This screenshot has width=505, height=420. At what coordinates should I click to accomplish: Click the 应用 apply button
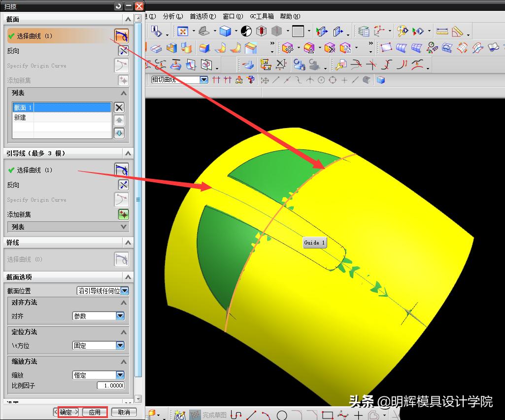(x=95, y=412)
